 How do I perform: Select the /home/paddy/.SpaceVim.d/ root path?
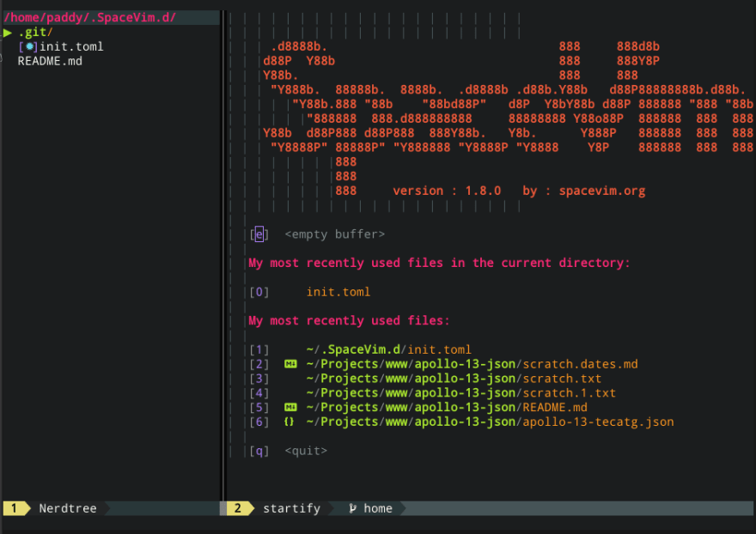tap(89, 18)
